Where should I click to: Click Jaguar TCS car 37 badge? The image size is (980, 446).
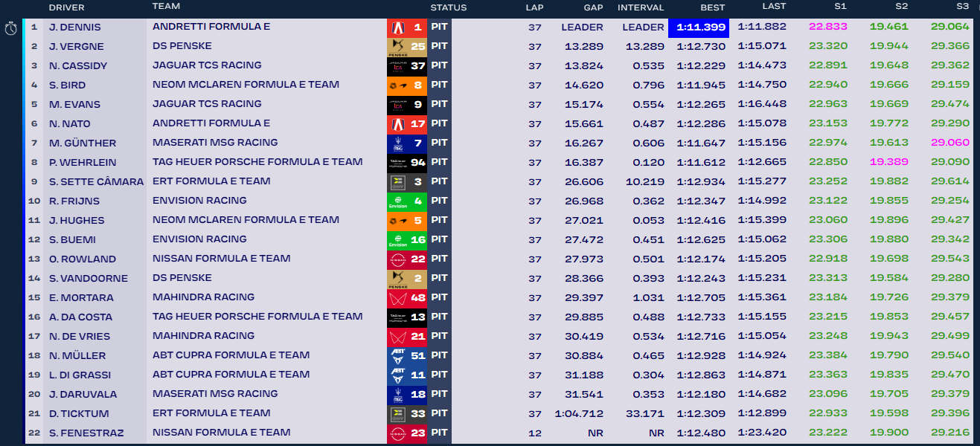[406, 66]
